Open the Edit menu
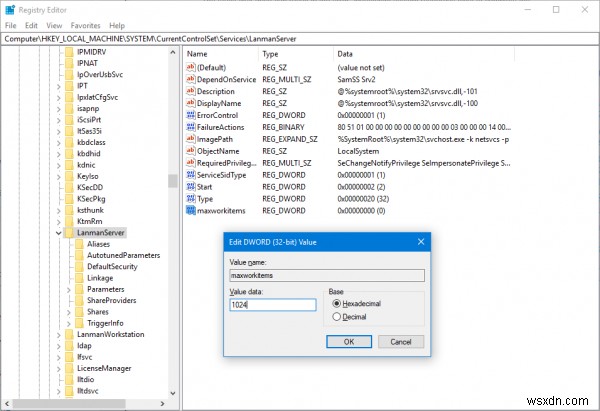This screenshot has width=600, height=411. [x=31, y=26]
